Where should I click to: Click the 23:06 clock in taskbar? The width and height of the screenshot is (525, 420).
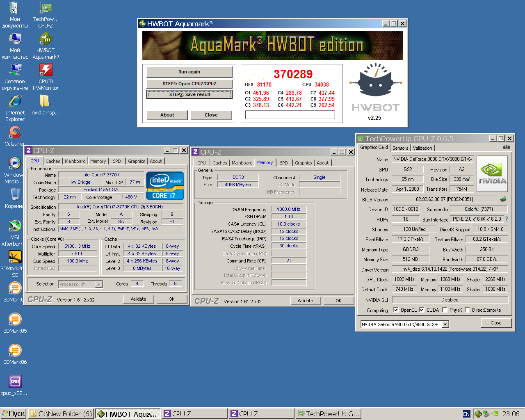511,414
